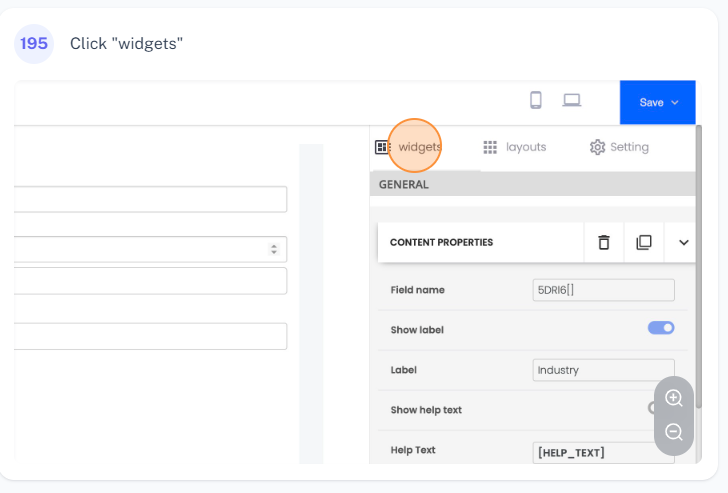This screenshot has width=728, height=493.
Task: Switch to mobile preview icon
Action: coord(536,100)
